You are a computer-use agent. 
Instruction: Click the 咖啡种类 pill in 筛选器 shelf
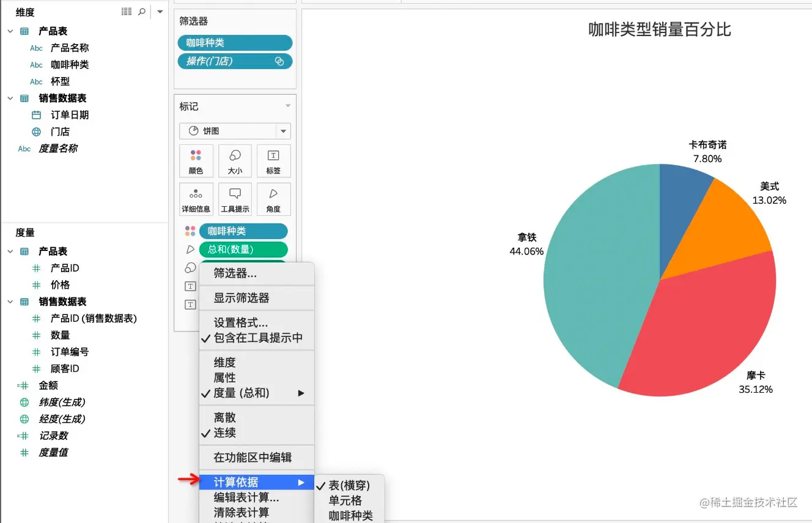pyautogui.click(x=235, y=43)
